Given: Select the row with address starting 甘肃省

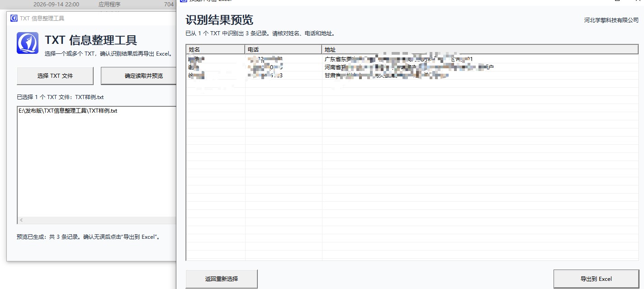Looking at the screenshot, I should click(412, 76).
